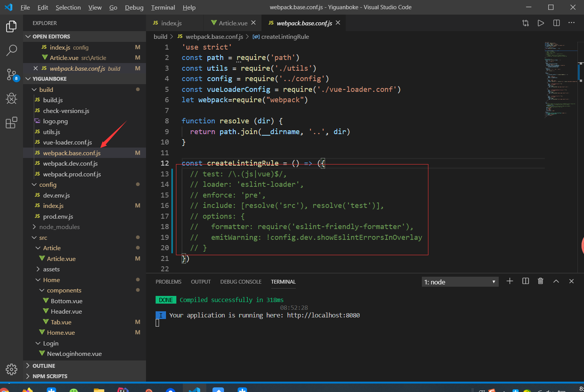Open the File menu
584x392 pixels.
point(25,7)
